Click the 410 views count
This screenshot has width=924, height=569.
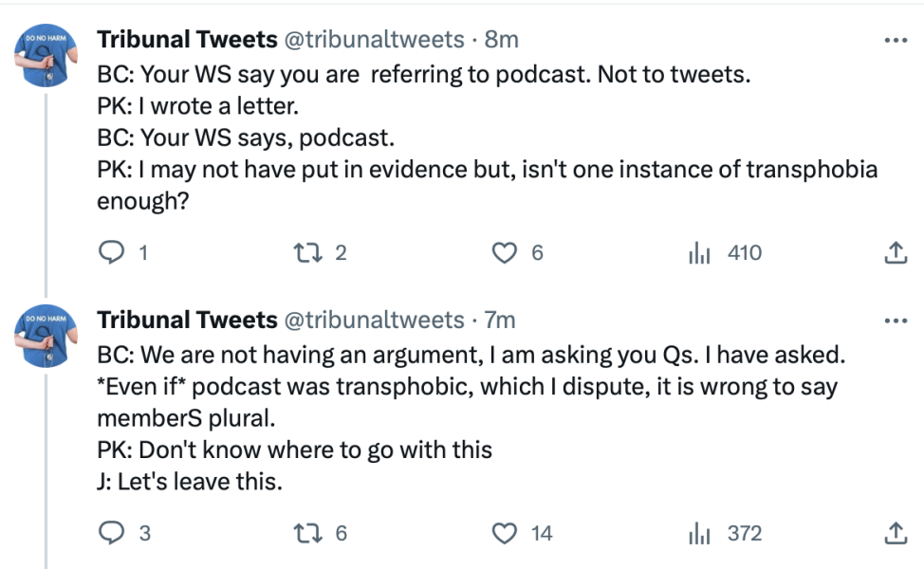point(745,252)
